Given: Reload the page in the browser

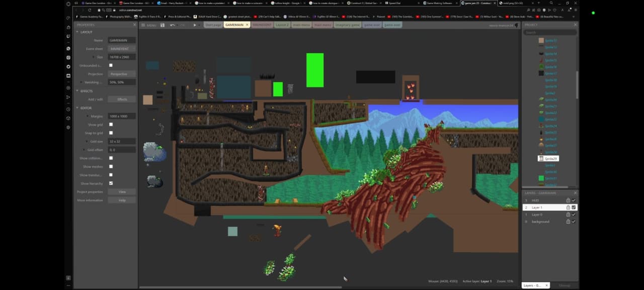Looking at the screenshot, I should click(x=89, y=10).
